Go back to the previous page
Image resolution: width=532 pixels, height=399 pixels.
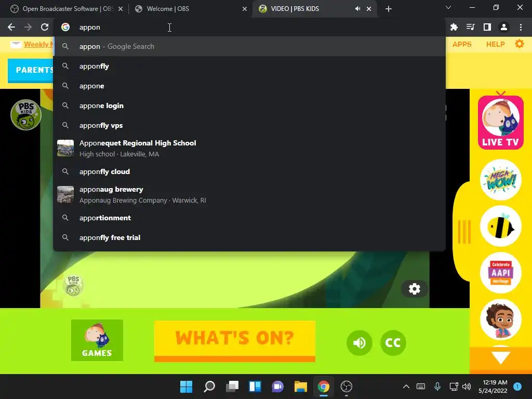tap(11, 27)
